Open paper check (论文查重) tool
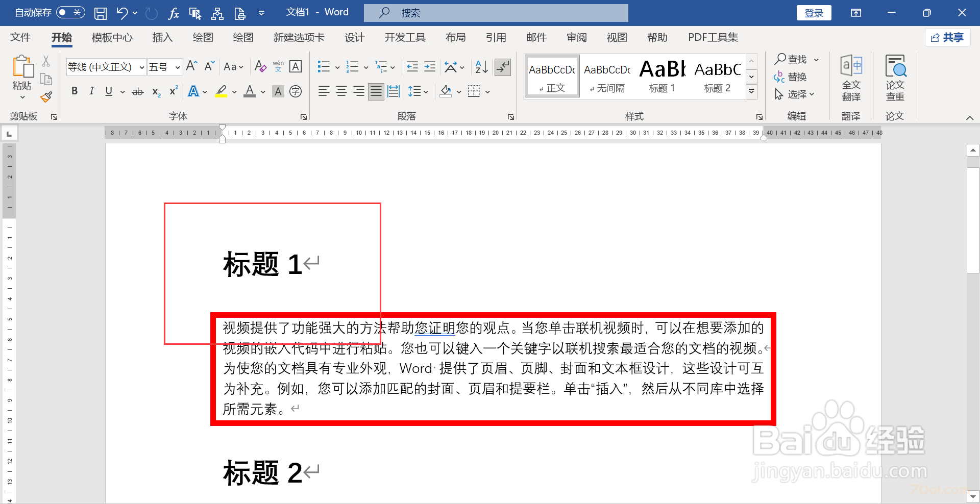The image size is (980, 504). click(x=895, y=78)
